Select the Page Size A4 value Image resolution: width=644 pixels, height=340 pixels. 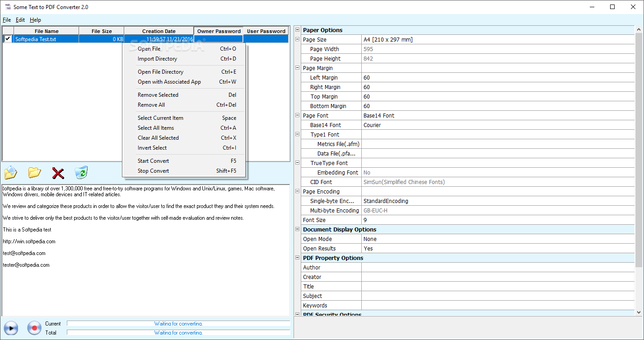click(x=498, y=40)
